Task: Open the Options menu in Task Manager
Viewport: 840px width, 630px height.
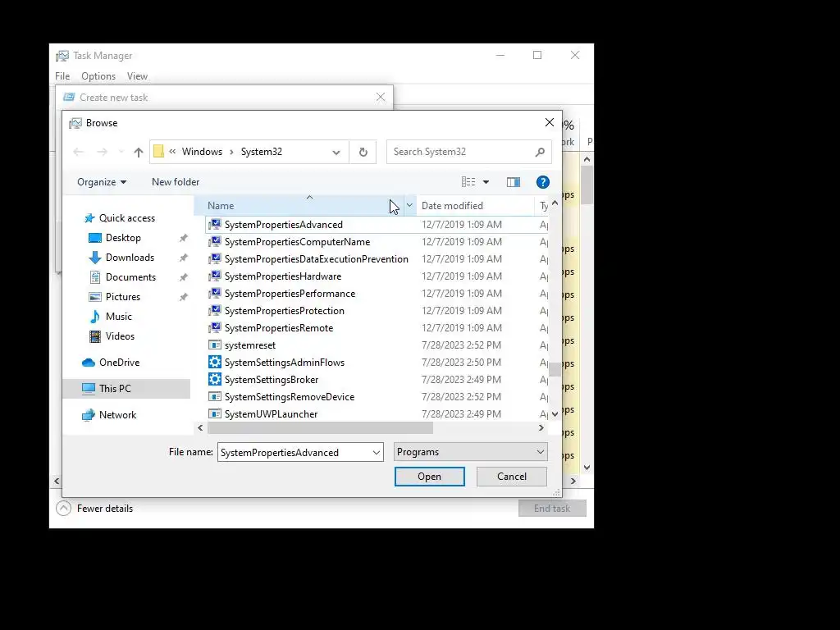Action: click(x=98, y=76)
